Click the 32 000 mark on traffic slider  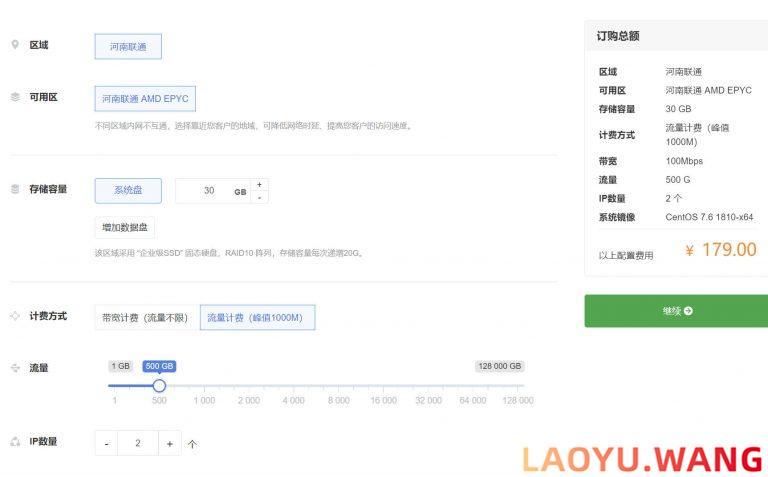(428, 400)
